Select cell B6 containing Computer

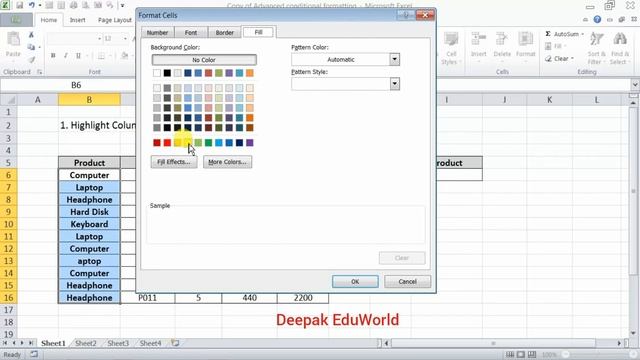(89, 175)
